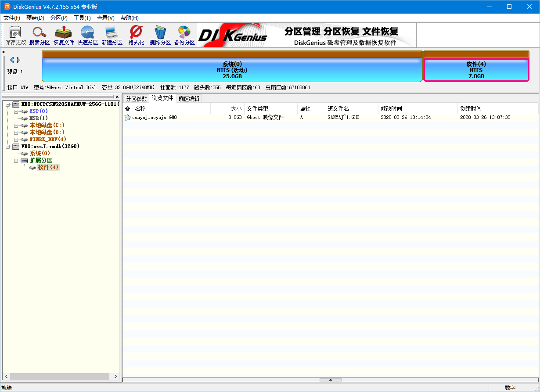Screen dimensions: 540x392
Task: Open the 帮助(H) menu
Action: [129, 18]
